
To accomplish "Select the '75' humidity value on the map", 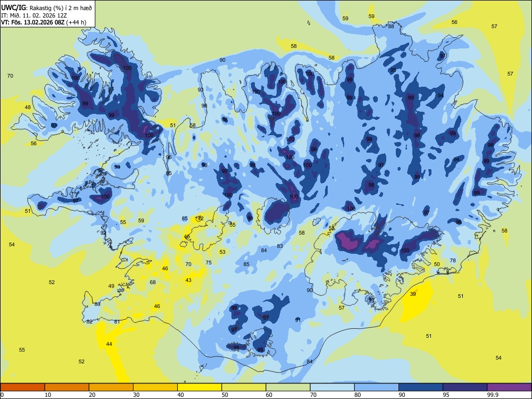I will pyautogui.click(x=209, y=263).
